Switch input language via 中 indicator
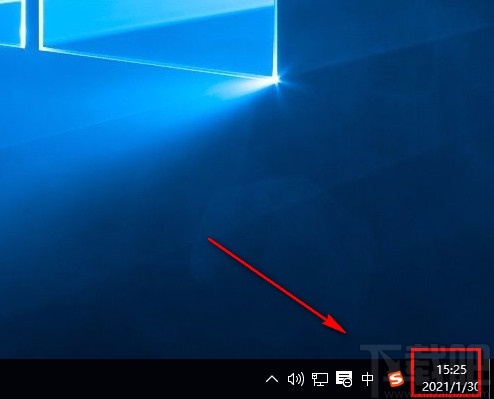 [x=367, y=379]
